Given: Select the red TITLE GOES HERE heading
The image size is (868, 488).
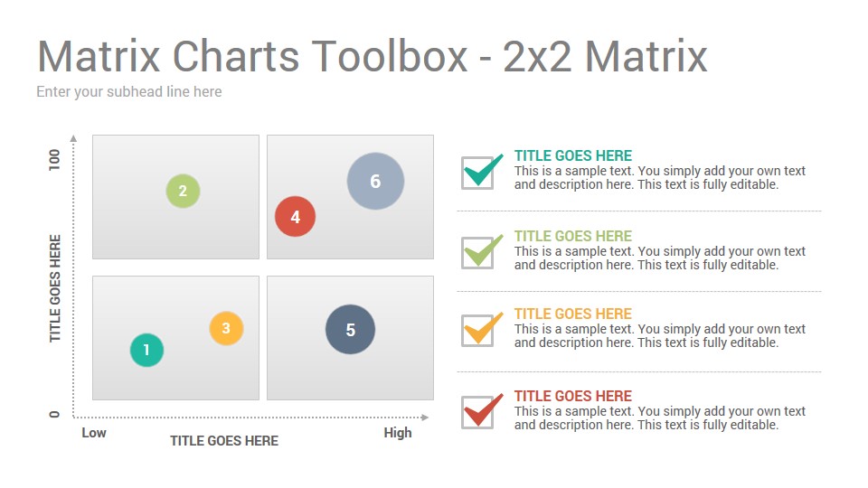Looking at the screenshot, I should [x=573, y=396].
